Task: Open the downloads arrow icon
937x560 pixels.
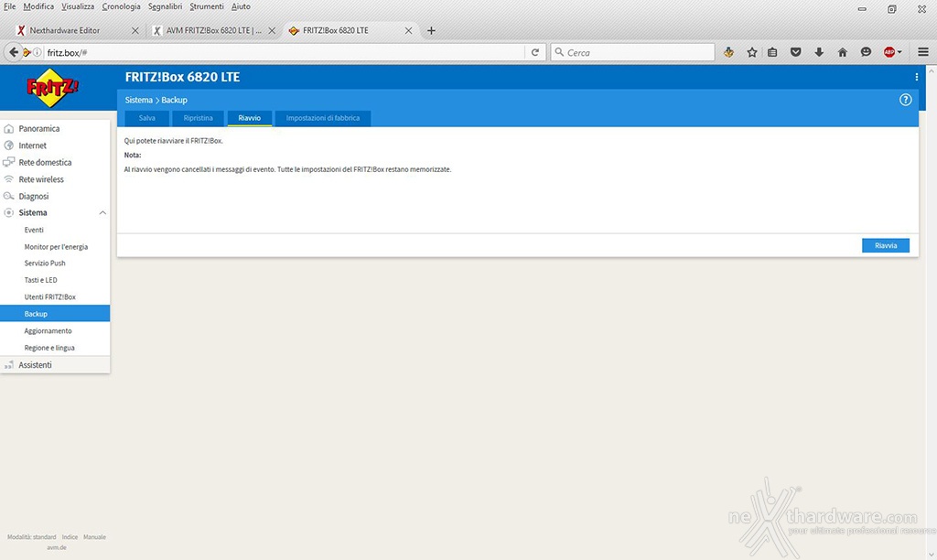Action: click(x=819, y=52)
